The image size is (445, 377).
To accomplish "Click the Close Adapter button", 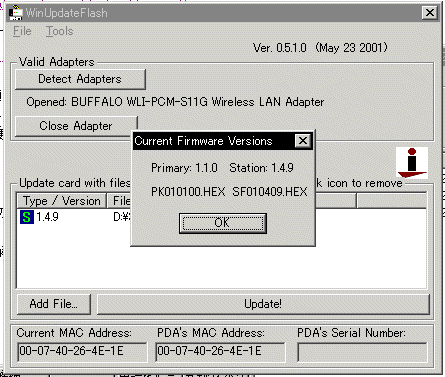I will pyautogui.click(x=76, y=126).
